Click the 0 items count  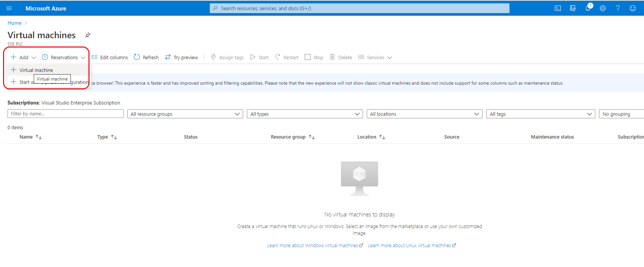pyautogui.click(x=15, y=128)
